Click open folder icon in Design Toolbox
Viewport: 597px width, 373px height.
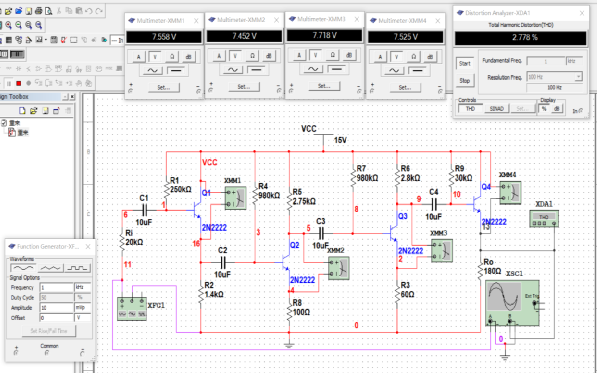pos(34,111)
